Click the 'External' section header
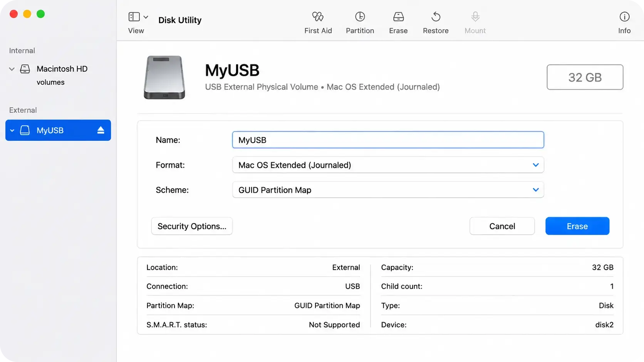The image size is (644, 362). coord(23,110)
